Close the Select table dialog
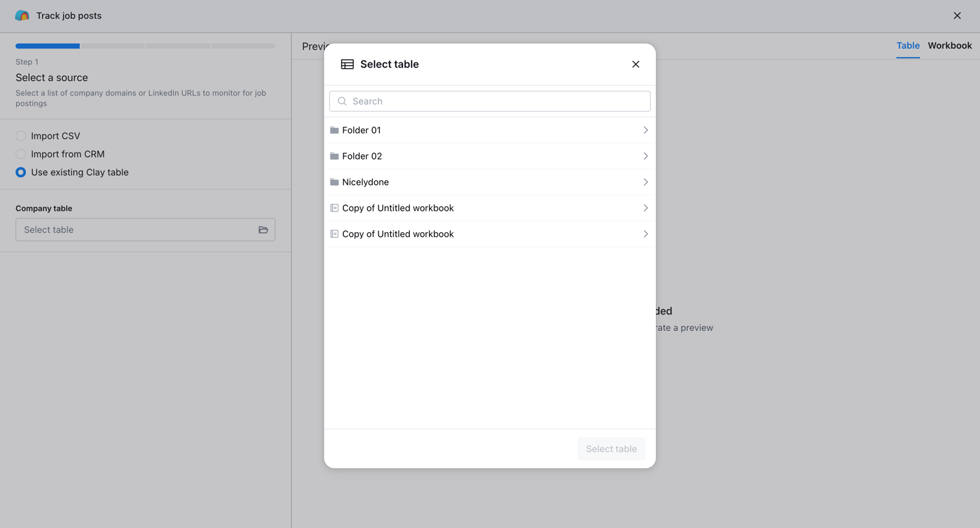980x528 pixels. click(x=636, y=64)
